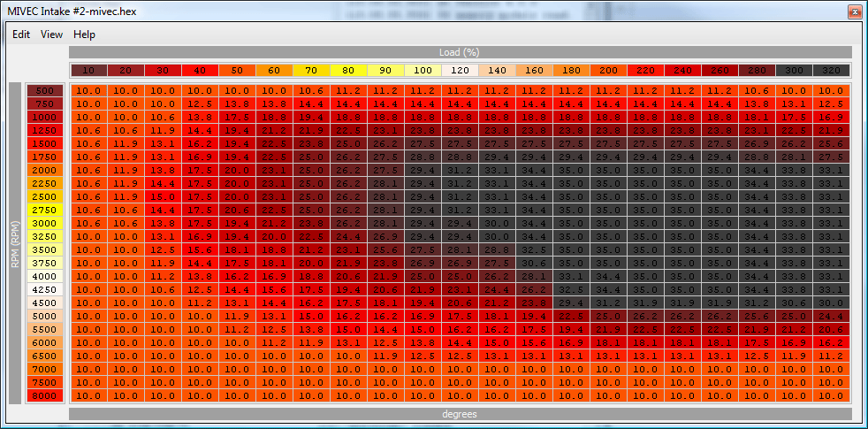Screen dimensions: 868x429
Task: Select the 260 load column header
Action: [x=720, y=71]
